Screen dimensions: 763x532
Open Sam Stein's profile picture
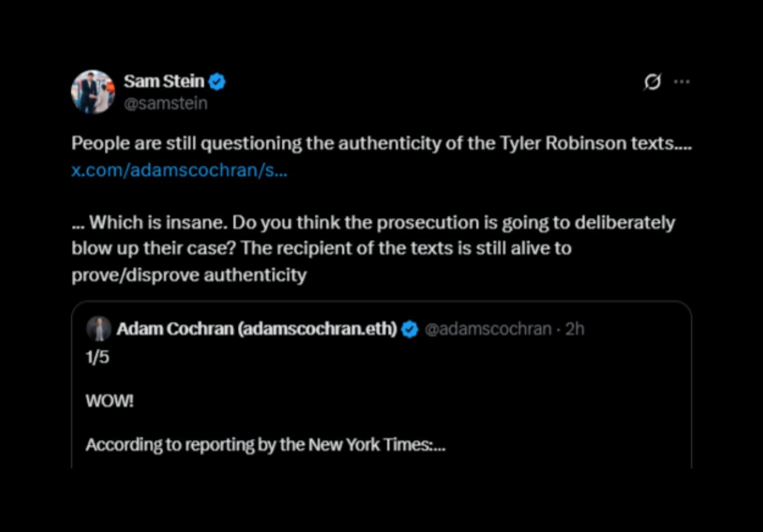[93, 92]
